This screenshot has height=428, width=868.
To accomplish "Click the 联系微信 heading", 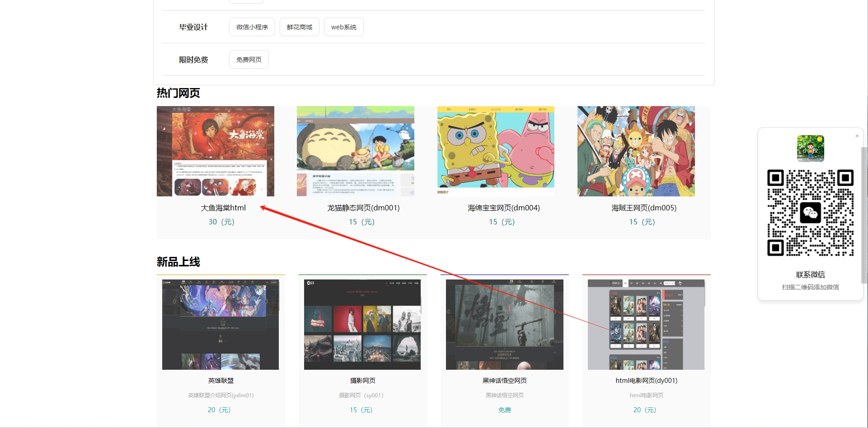I will (x=811, y=274).
